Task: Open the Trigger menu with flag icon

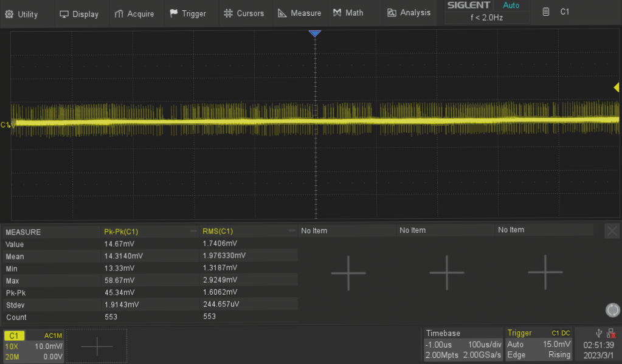Action: click(x=188, y=13)
